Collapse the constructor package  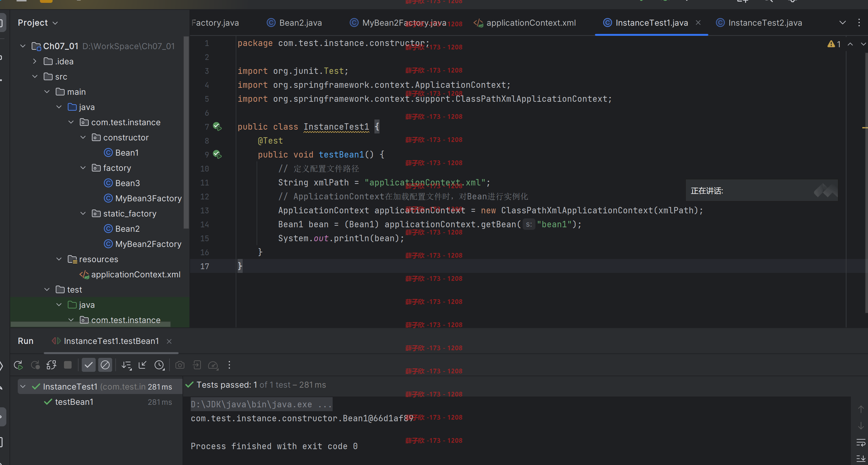[x=83, y=137]
